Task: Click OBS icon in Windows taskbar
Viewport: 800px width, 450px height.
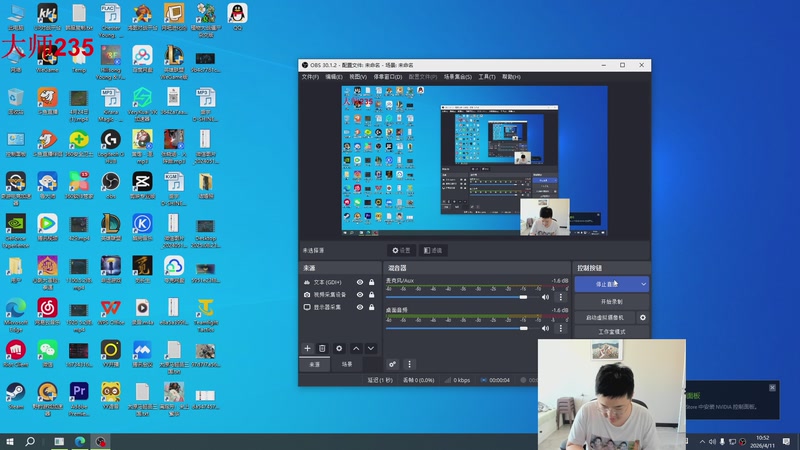Action: [x=101, y=441]
